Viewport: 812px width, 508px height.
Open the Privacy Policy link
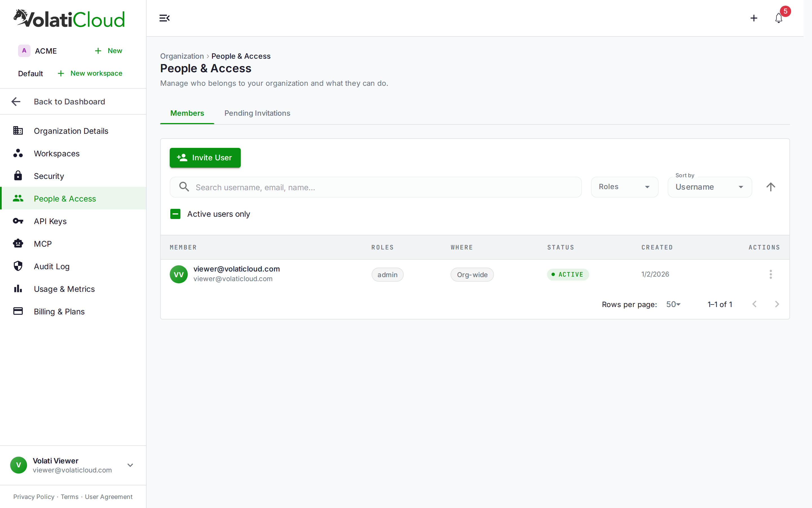coord(34,497)
